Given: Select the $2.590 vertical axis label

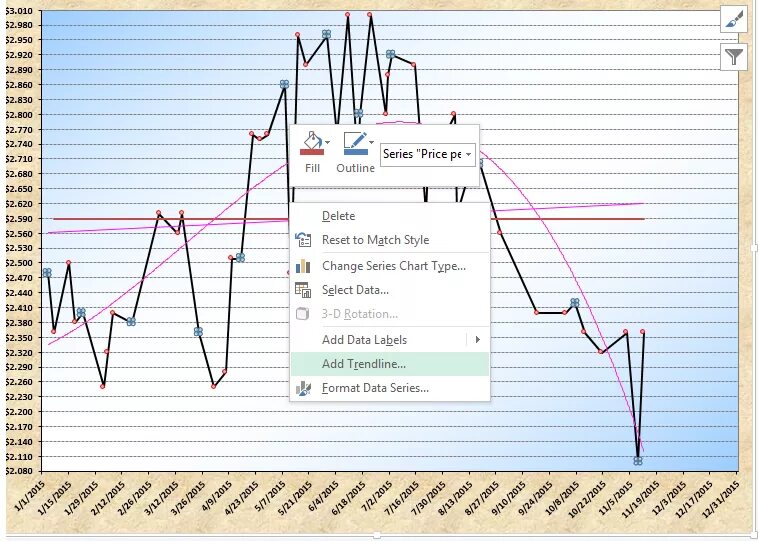Looking at the screenshot, I should [x=19, y=219].
